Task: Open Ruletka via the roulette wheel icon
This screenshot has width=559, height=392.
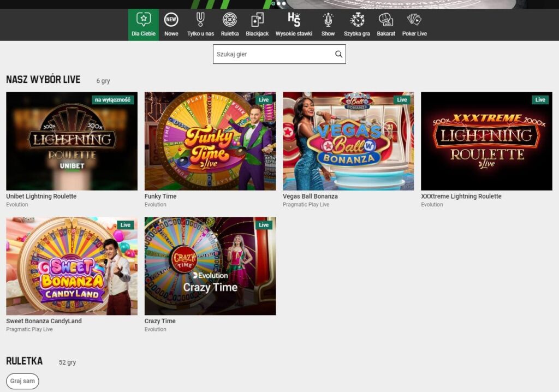Action: 230,20
